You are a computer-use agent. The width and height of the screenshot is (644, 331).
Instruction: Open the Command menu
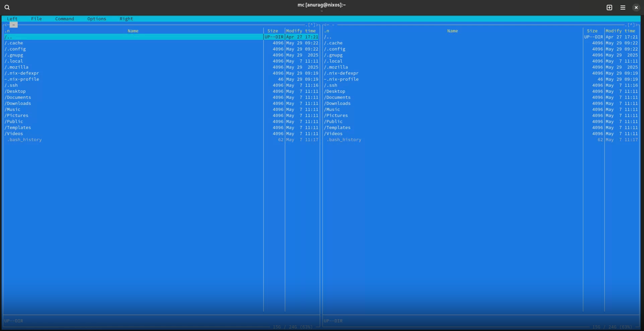click(x=64, y=19)
